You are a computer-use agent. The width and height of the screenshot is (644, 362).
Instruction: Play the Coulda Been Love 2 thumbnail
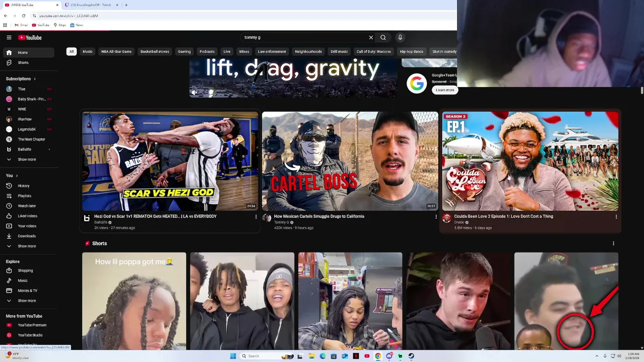530,161
